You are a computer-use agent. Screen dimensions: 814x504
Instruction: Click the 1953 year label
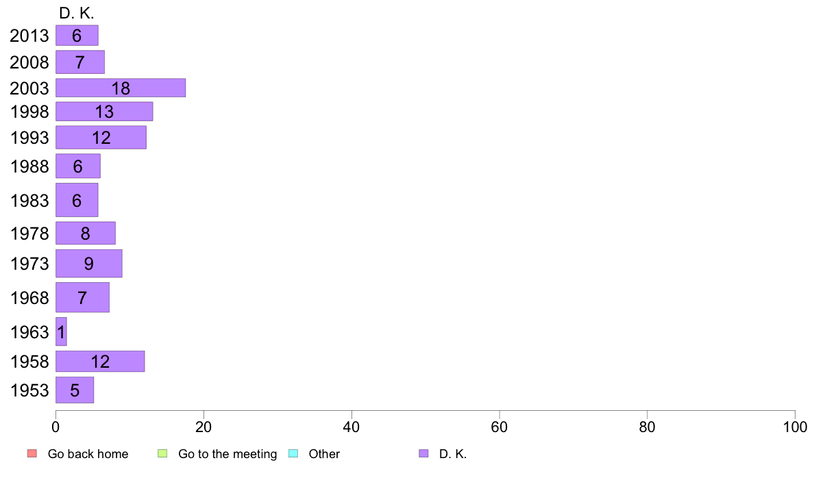(29, 390)
